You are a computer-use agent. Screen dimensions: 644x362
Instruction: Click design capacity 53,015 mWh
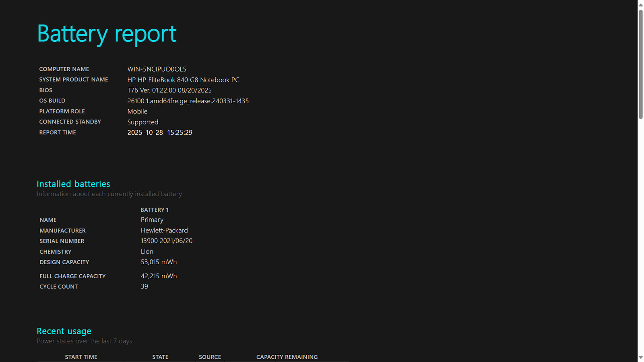pyautogui.click(x=159, y=262)
